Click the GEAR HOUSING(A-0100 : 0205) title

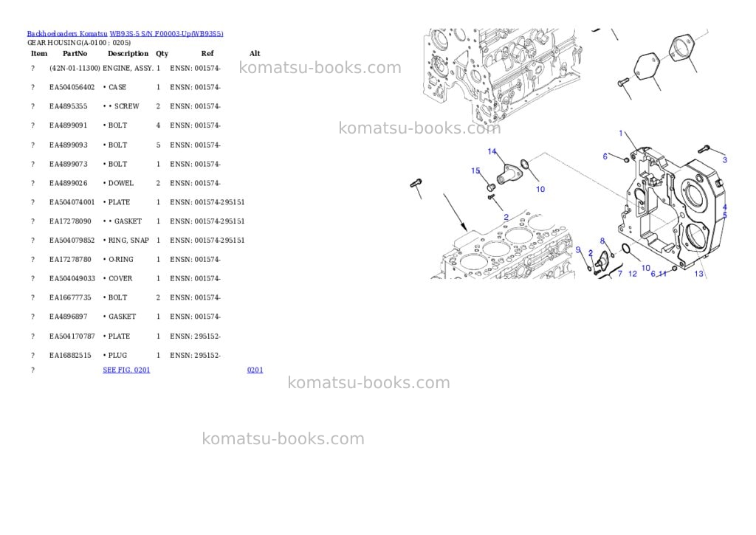78,42
